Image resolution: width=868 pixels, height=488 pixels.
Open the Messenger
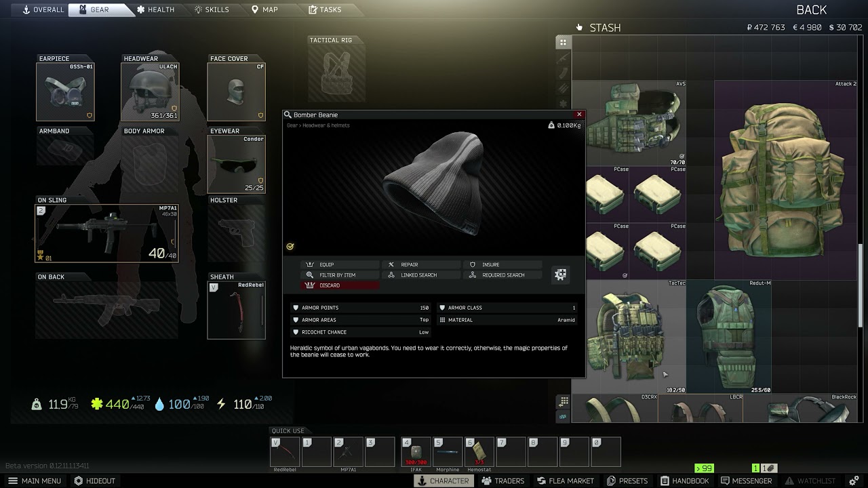click(746, 481)
